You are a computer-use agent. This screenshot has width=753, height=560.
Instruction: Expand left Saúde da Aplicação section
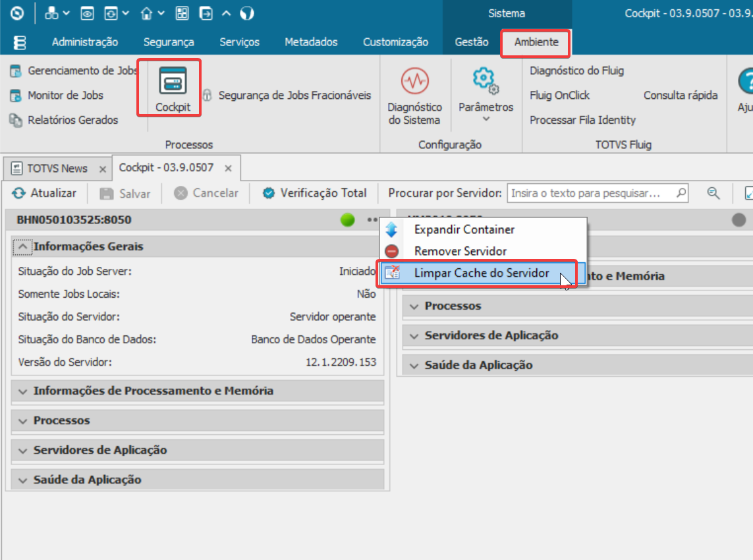[198, 480]
